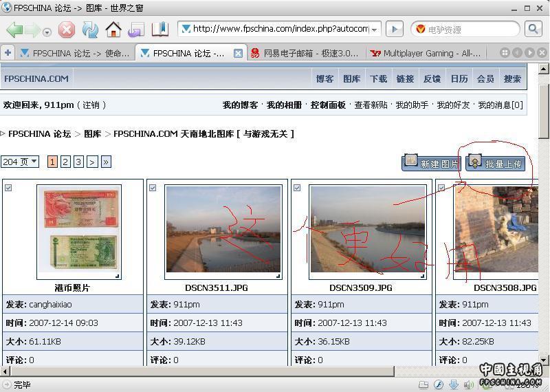
Task: Click FPSCHINA 论坛 breadcrumb link
Action: (x=40, y=133)
